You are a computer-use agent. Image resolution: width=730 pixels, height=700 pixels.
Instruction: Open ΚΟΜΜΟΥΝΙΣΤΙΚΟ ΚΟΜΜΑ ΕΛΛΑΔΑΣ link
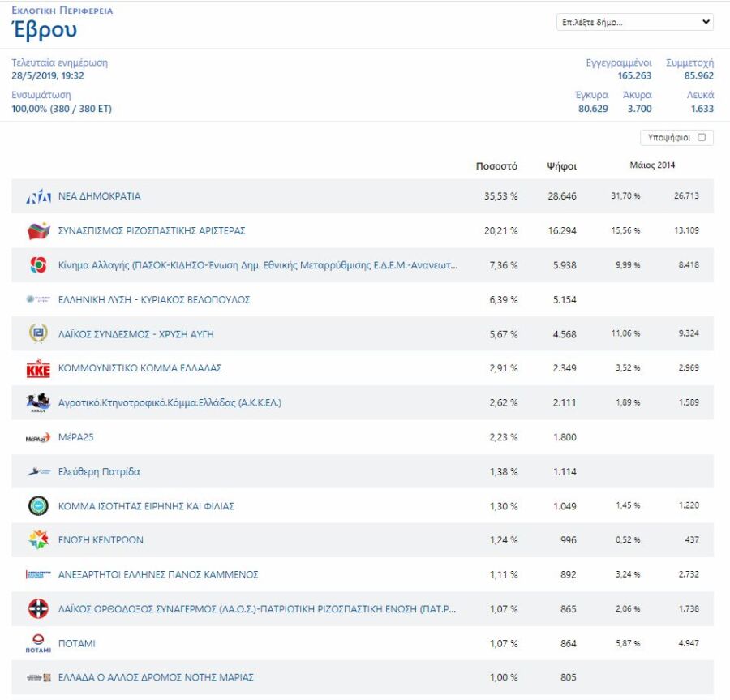click(x=140, y=368)
